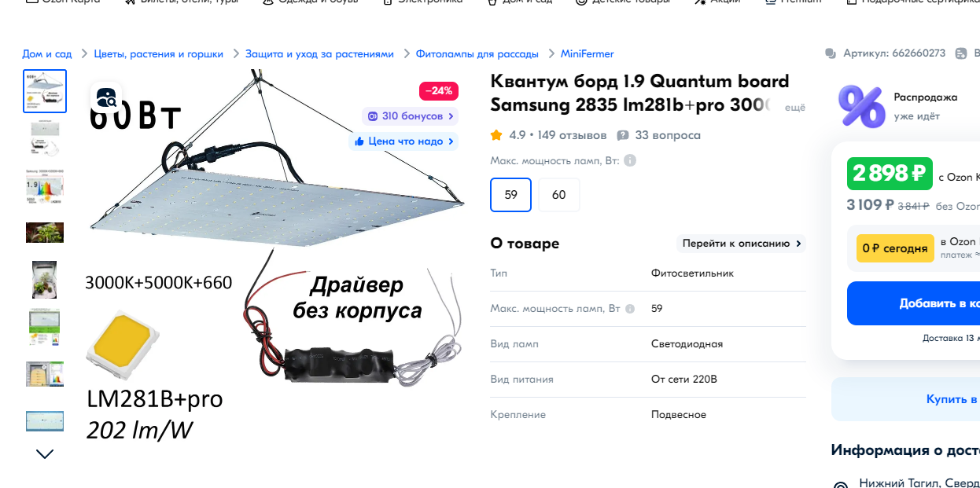Viewport: 980px width, 488px height.
Task: Click Добавить в корзину button
Action: click(913, 303)
